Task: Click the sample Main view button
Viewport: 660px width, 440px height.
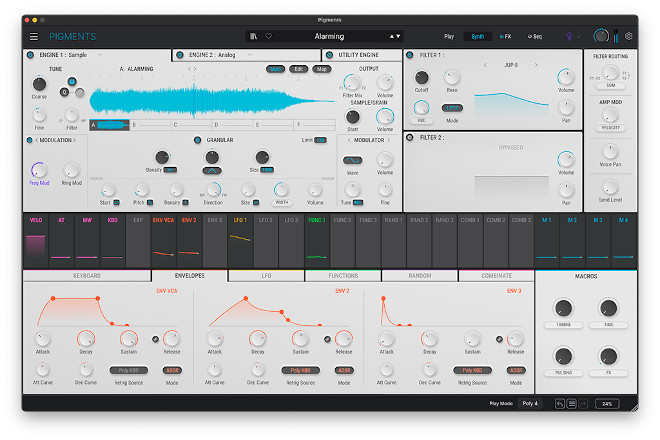Action: [x=276, y=69]
